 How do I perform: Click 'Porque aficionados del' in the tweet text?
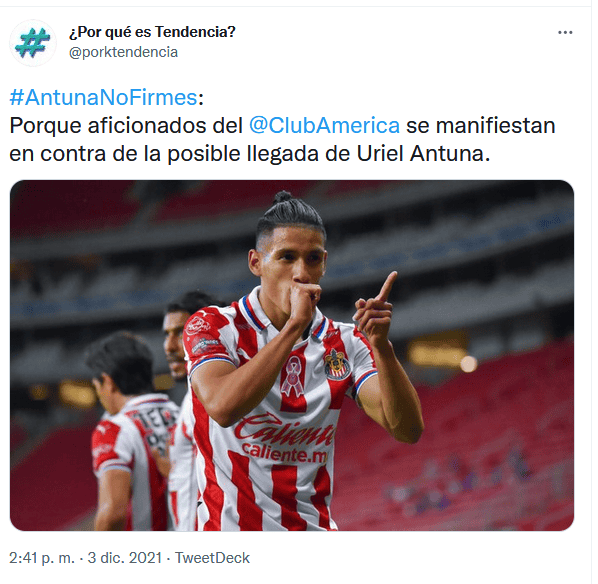pos(127,127)
